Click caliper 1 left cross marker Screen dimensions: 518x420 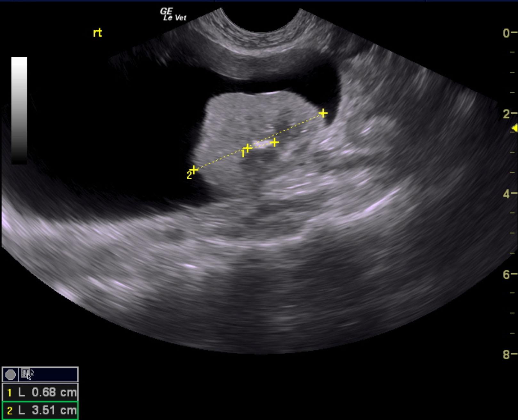click(x=247, y=148)
